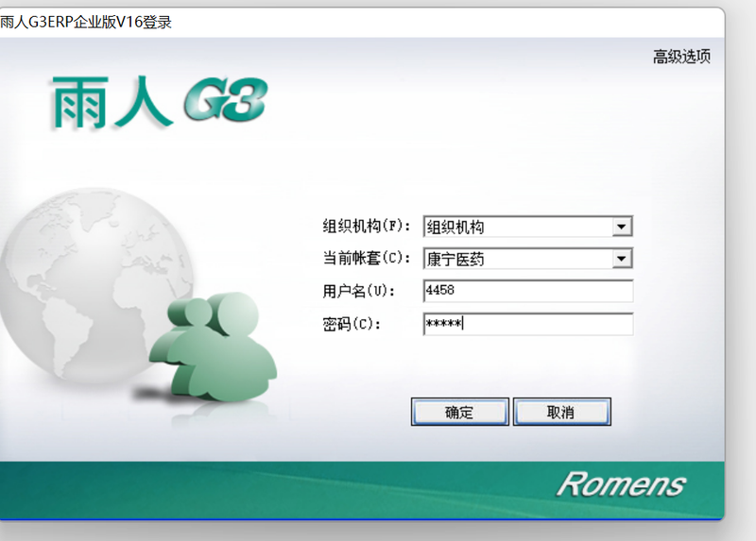Open 高级选项 advanced options
This screenshot has width=756, height=541.
point(681,57)
